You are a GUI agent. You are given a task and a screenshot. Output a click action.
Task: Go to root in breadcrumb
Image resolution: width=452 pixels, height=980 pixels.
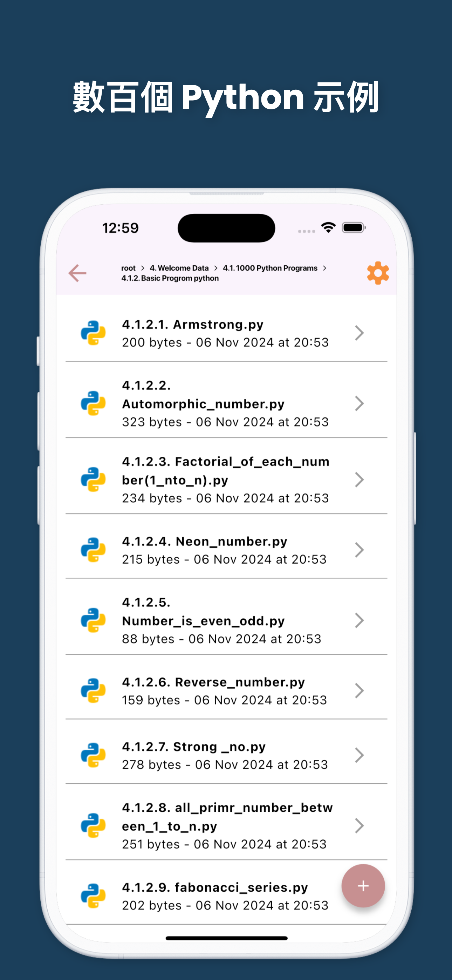129,268
